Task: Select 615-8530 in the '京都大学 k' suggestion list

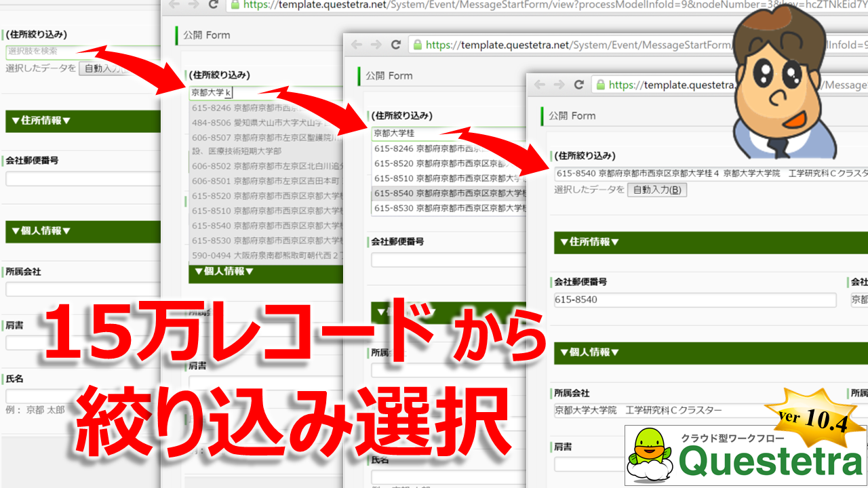Action: click(266, 241)
